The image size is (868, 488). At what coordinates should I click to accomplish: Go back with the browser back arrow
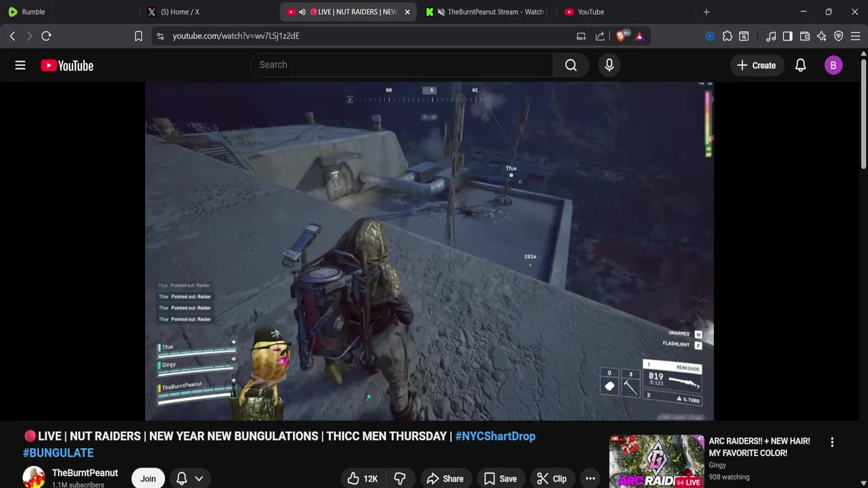(12, 36)
